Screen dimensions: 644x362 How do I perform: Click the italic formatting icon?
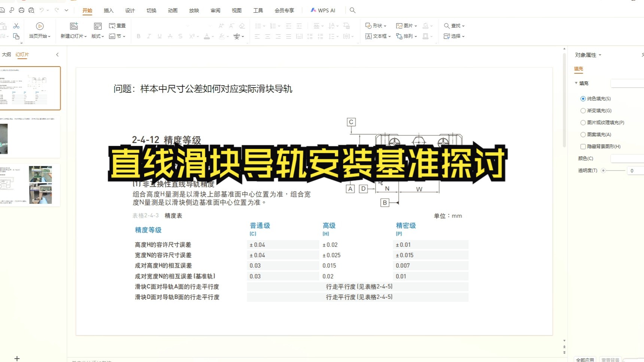[x=149, y=36]
